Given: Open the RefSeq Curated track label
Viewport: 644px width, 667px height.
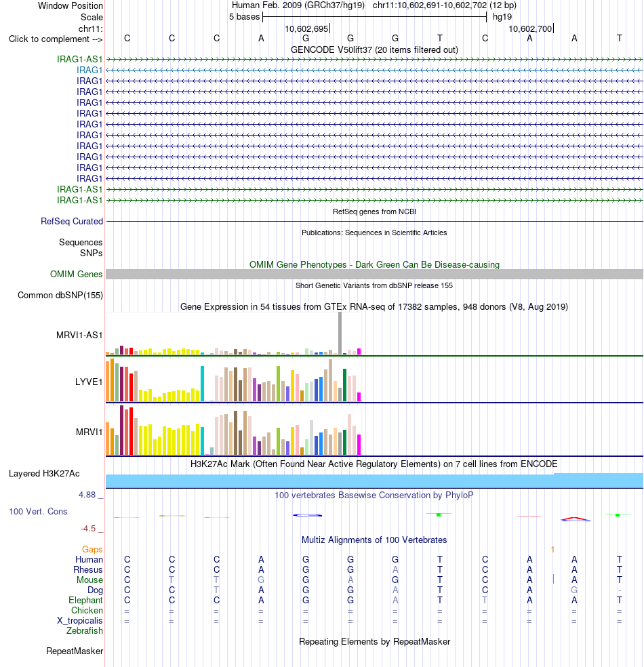Looking at the screenshot, I should coord(72,222).
